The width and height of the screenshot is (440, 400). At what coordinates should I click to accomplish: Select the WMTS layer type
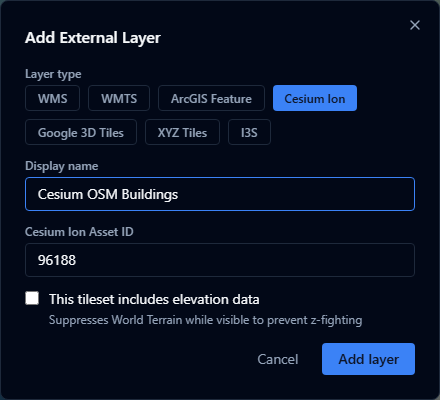(119, 98)
